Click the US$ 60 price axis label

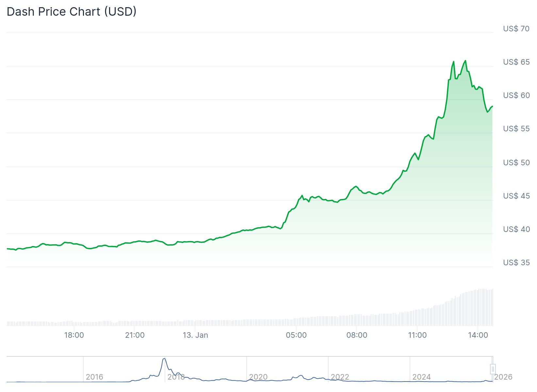[516, 95]
